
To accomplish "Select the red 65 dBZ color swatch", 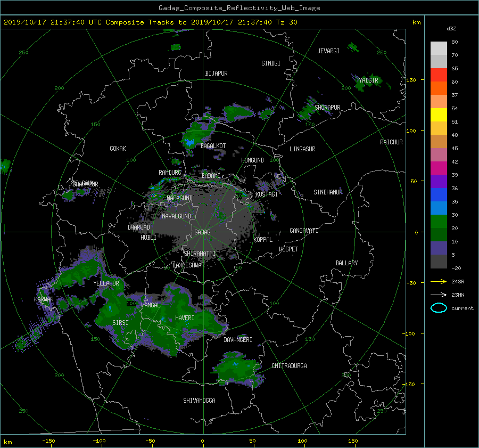I will [439, 75].
